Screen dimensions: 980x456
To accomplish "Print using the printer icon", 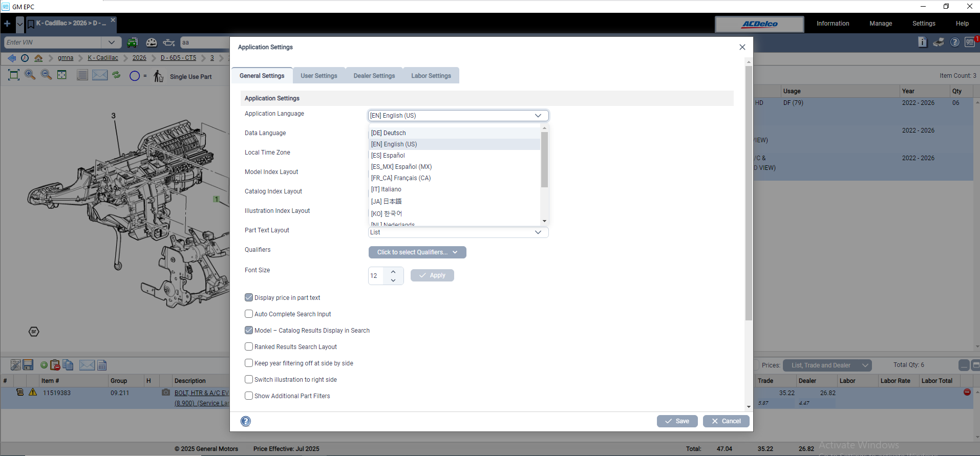I will [x=939, y=42].
